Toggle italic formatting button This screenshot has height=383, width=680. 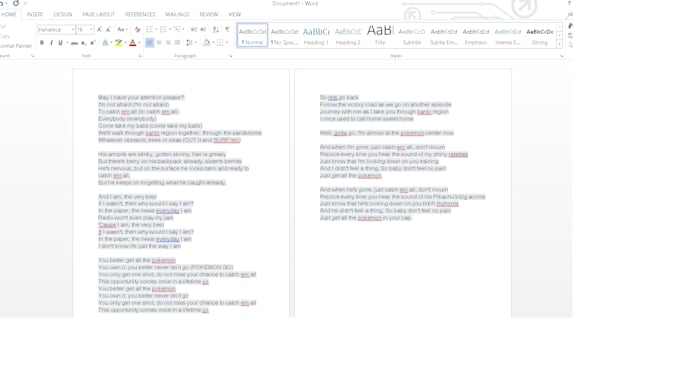(x=51, y=43)
